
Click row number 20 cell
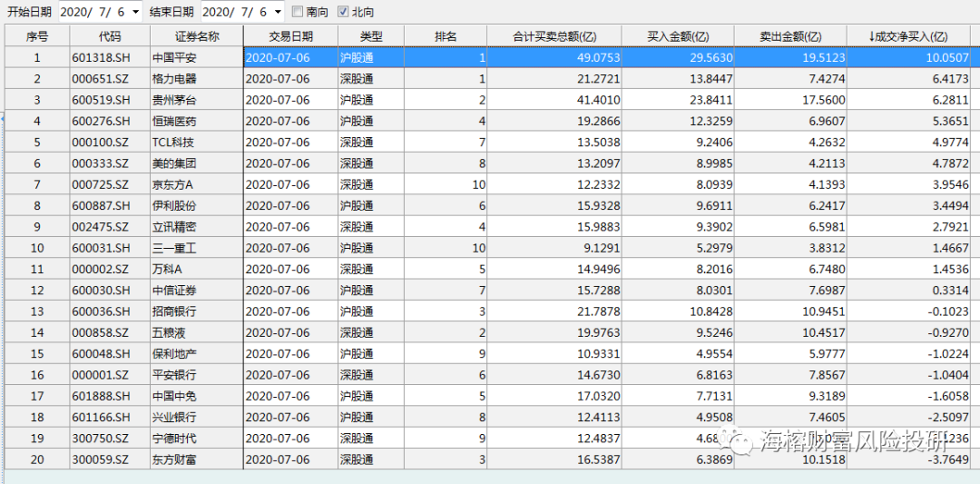click(37, 459)
